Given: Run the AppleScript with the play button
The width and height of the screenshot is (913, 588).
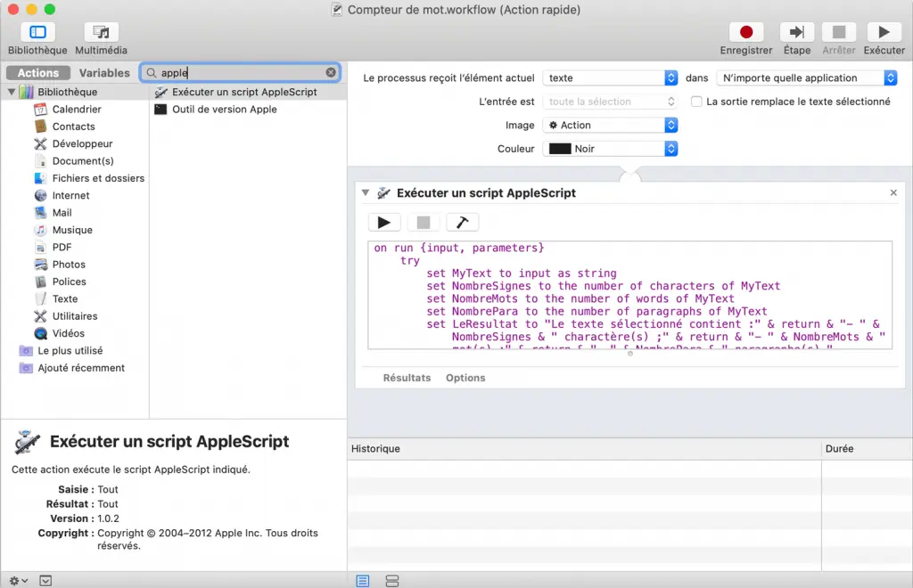Looking at the screenshot, I should tap(384, 222).
